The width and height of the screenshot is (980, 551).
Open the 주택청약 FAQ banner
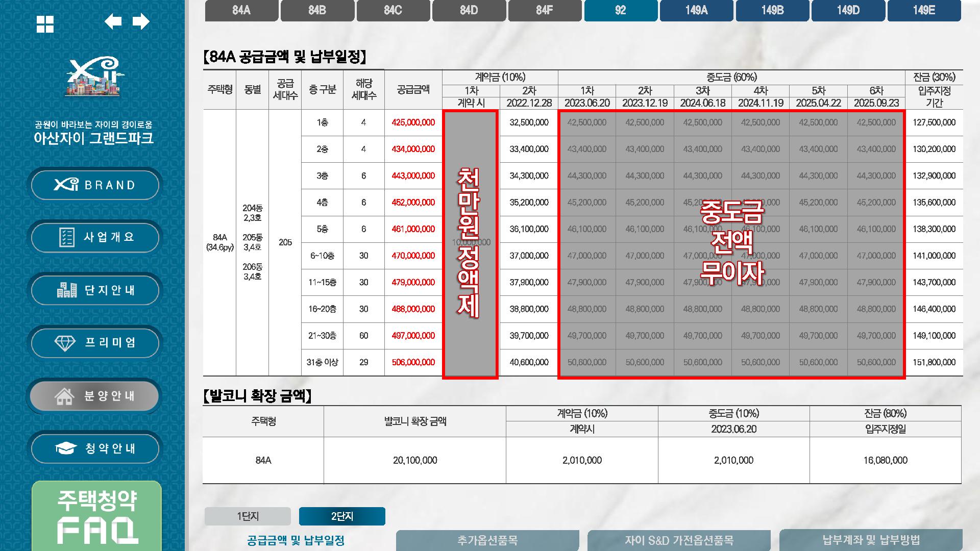[96, 516]
